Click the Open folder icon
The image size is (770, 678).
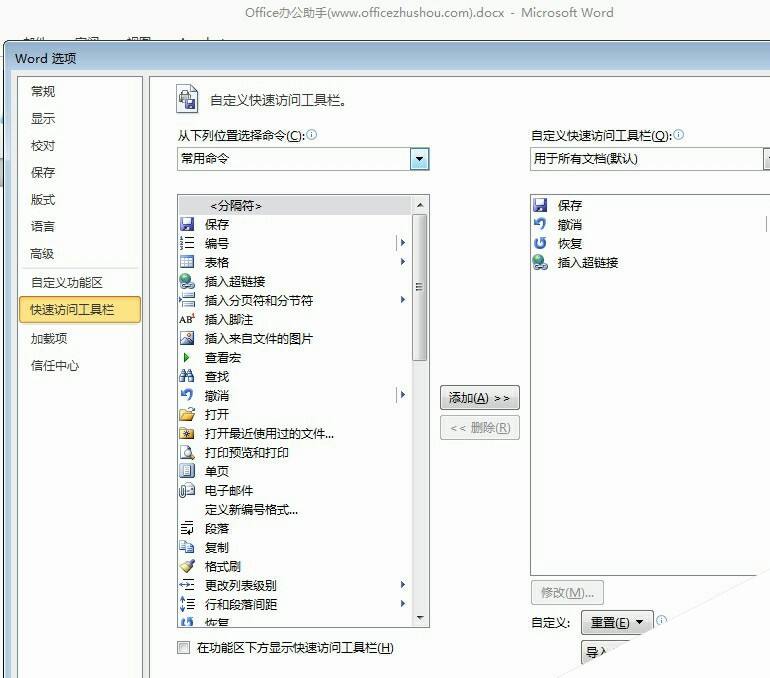187,414
